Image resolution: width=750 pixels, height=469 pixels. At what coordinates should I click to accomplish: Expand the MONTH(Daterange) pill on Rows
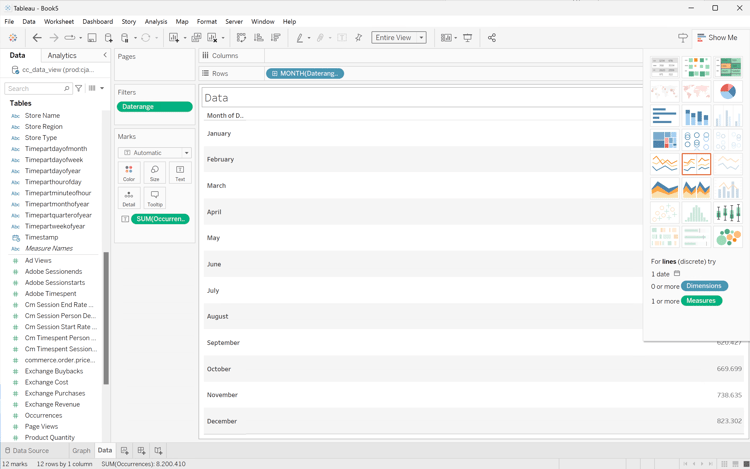tap(275, 74)
